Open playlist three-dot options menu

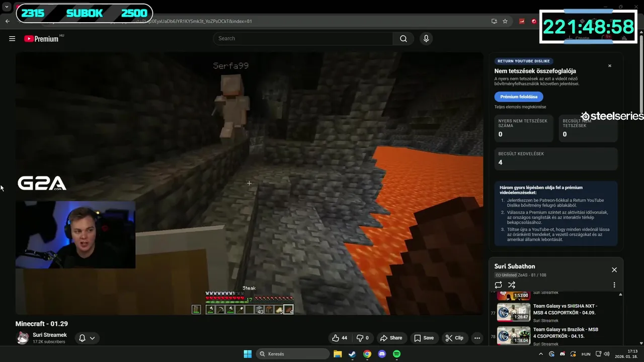[x=614, y=285]
